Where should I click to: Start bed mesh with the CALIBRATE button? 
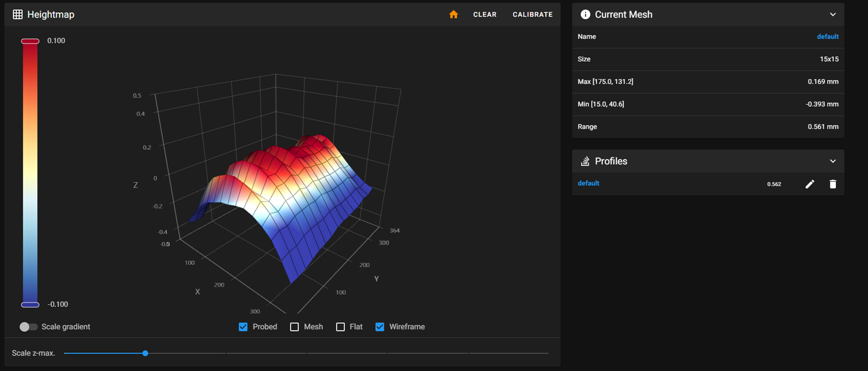pyautogui.click(x=533, y=14)
